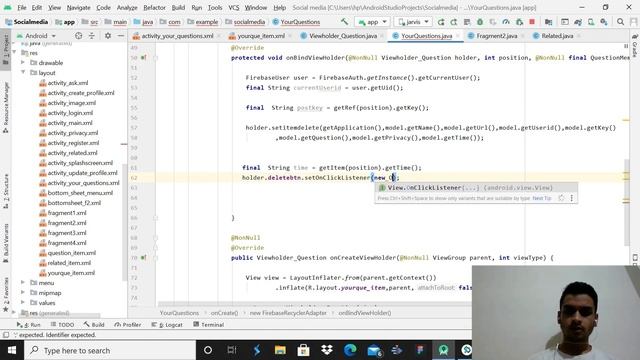Stop the running app with red square
Image resolution: width=640 pixels, height=360 pixels.
click(532, 22)
